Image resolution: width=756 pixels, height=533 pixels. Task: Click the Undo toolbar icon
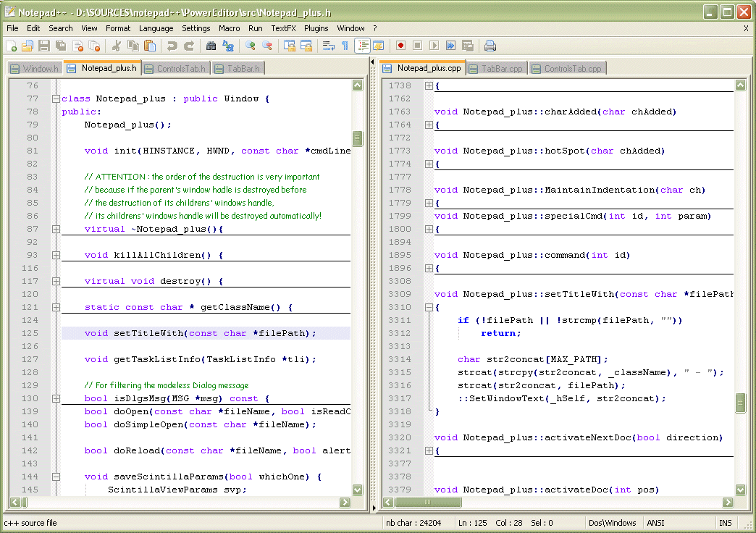173,45
